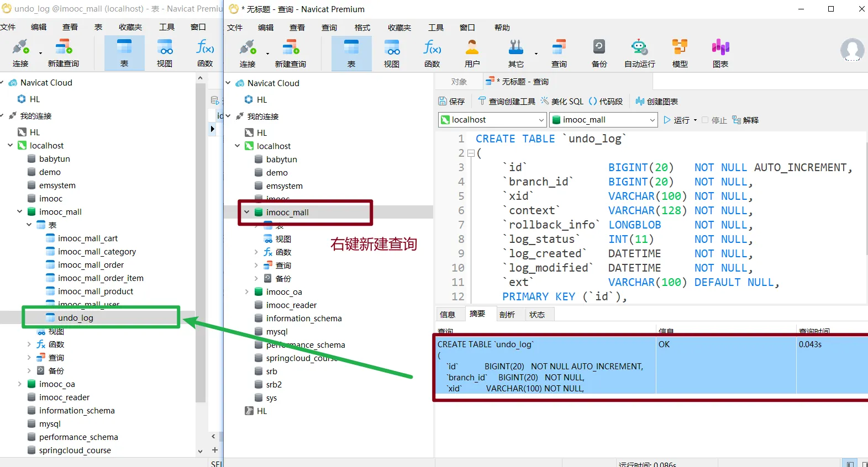Click 解释 to explain the query
Viewport: 868px width, 467px height.
pyautogui.click(x=745, y=120)
